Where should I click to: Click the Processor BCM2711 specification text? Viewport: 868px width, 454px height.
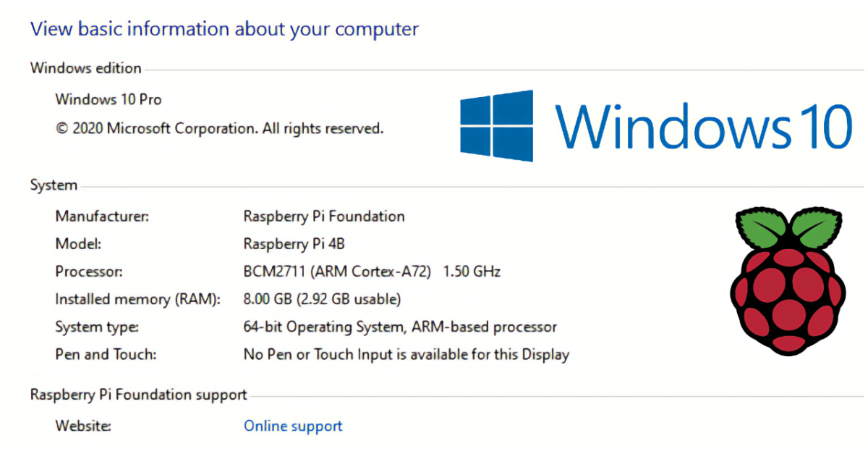373,272
